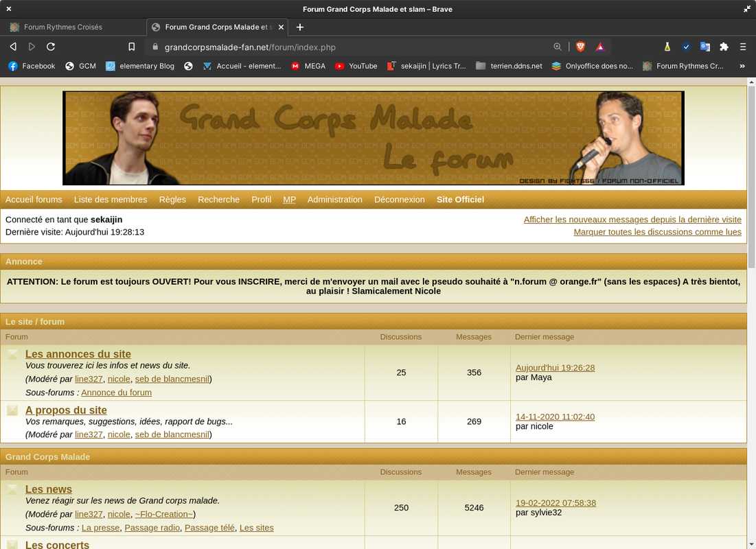
Task: Open the sekaijin Lyrics Tr... bookmark
Action: (x=426, y=66)
